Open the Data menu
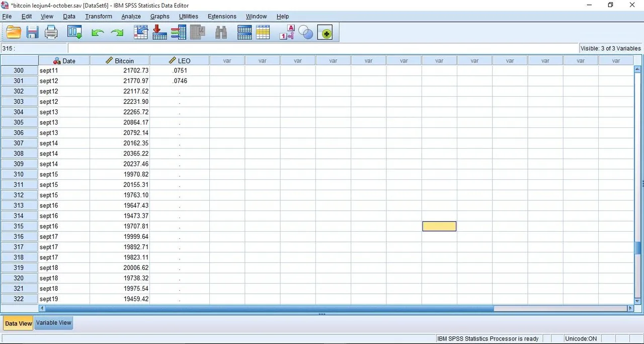 69,16
